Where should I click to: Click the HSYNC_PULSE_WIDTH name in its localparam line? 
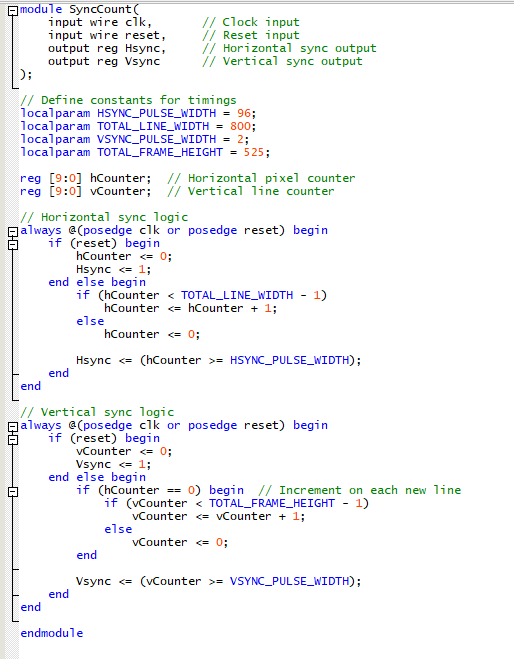coord(156,113)
